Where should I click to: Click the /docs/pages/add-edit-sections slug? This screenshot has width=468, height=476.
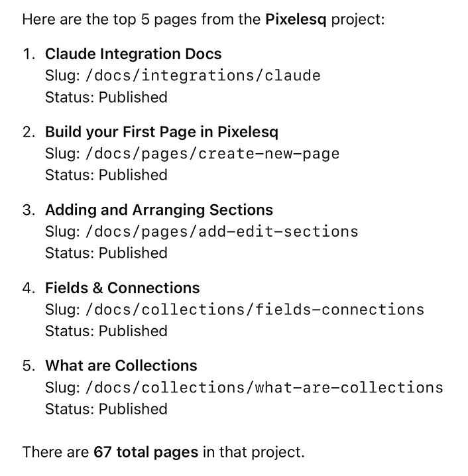point(222,231)
